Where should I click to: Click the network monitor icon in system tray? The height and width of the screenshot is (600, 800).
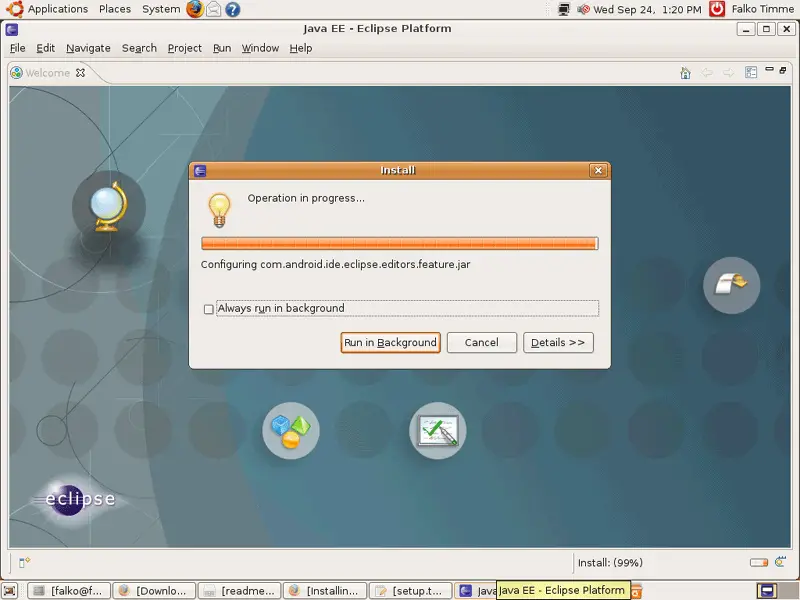(564, 9)
